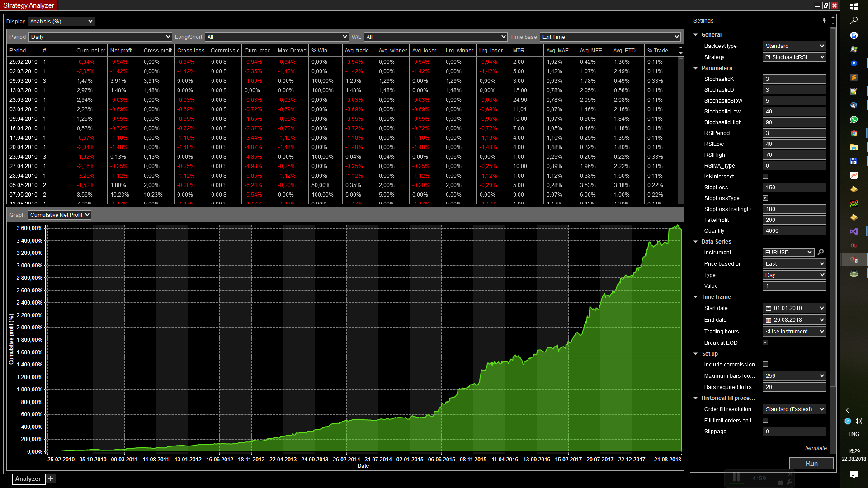Screen dimensions: 868x488
Task: Open Google Chrome from the taskbar
Action: pos(854,133)
